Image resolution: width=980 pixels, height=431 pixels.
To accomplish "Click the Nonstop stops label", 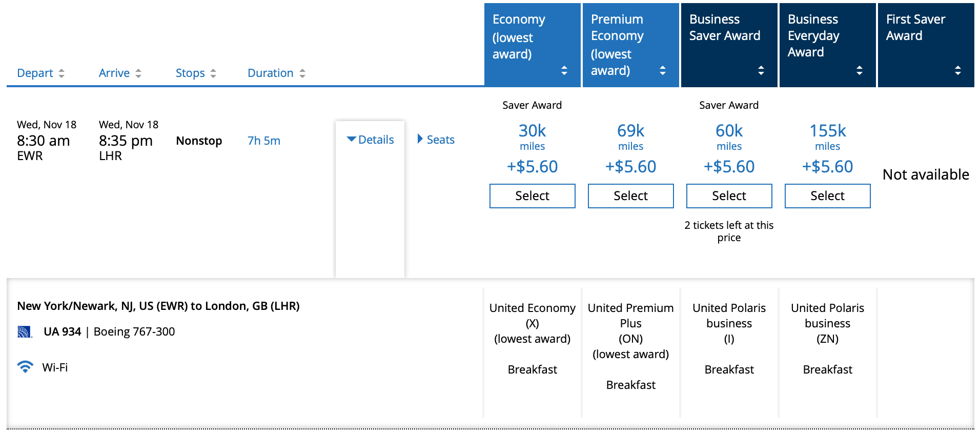I will click(199, 141).
